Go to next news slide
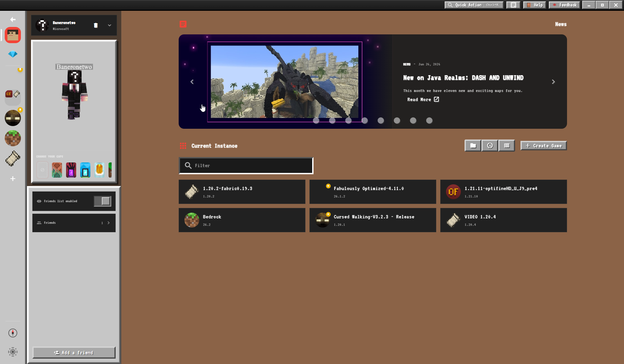The width and height of the screenshot is (624, 364). pyautogui.click(x=553, y=82)
